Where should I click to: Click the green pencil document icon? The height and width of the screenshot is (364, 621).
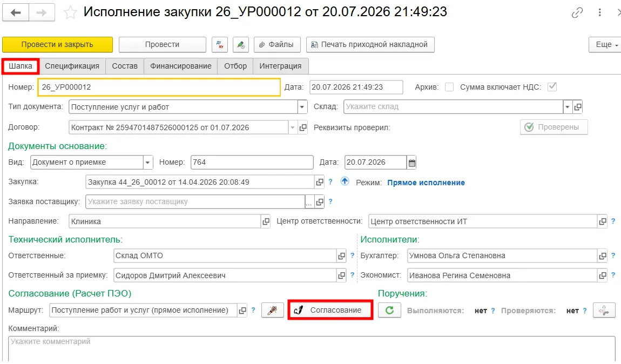point(241,45)
